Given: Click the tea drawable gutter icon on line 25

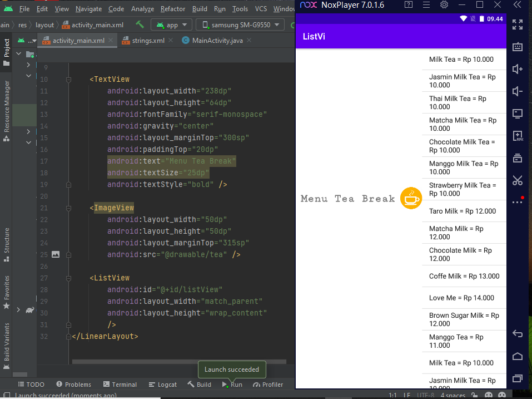Looking at the screenshot, I should 56,254.
